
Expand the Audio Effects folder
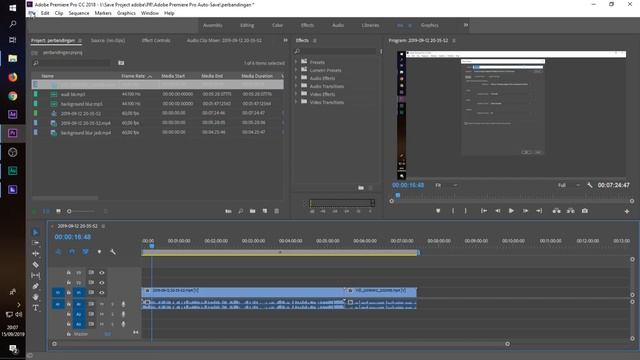pos(296,78)
